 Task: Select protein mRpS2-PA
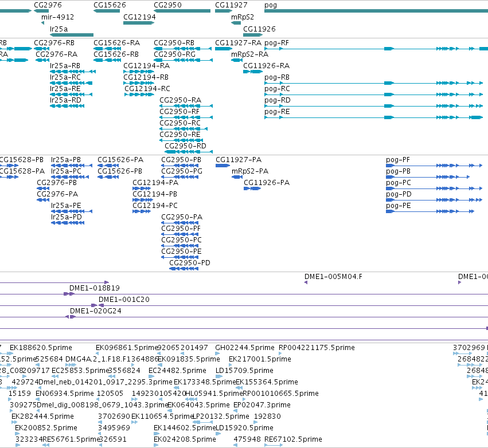coord(237,177)
